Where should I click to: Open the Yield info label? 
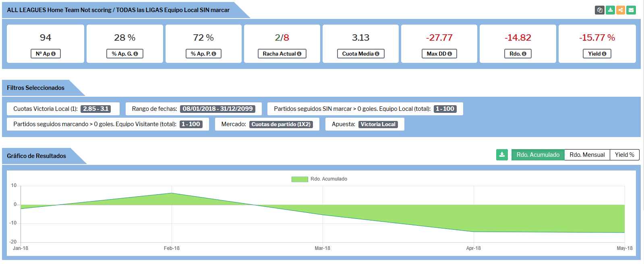click(597, 54)
